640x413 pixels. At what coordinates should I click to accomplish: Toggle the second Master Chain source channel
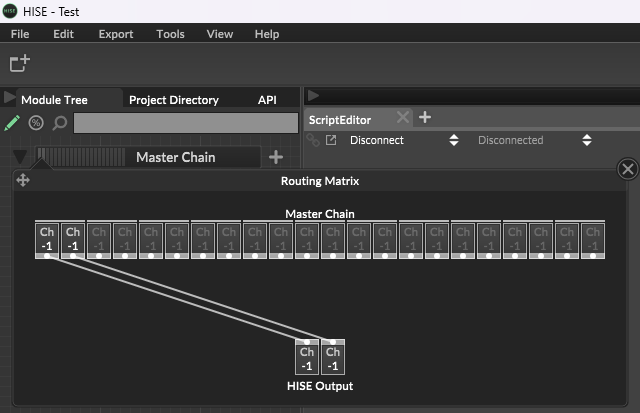click(72, 238)
